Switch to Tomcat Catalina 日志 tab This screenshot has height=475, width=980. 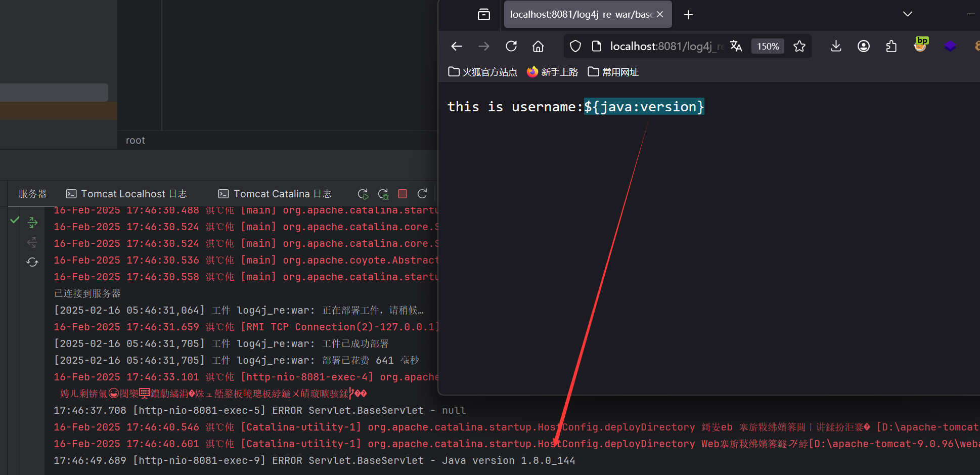coord(275,194)
